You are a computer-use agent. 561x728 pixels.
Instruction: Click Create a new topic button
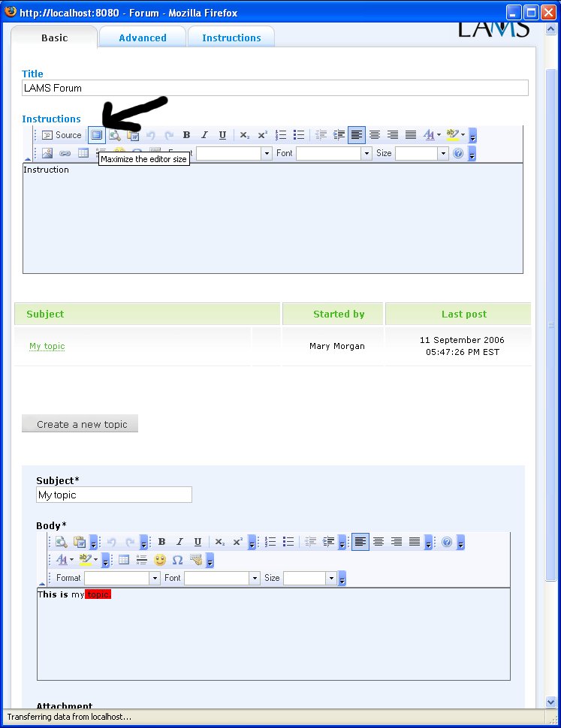(80, 424)
